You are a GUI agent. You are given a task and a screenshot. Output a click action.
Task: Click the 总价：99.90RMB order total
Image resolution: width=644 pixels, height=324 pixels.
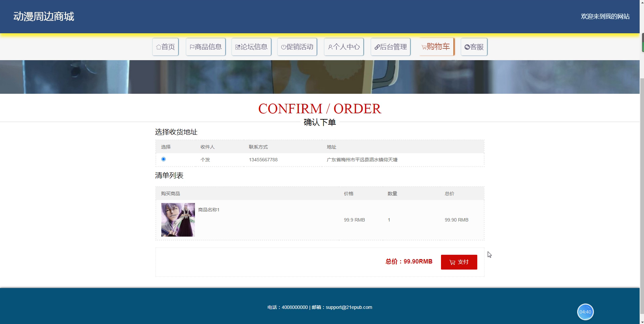(409, 261)
